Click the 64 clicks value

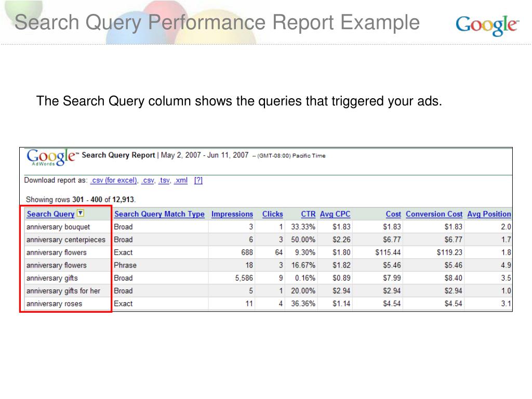[279, 253]
